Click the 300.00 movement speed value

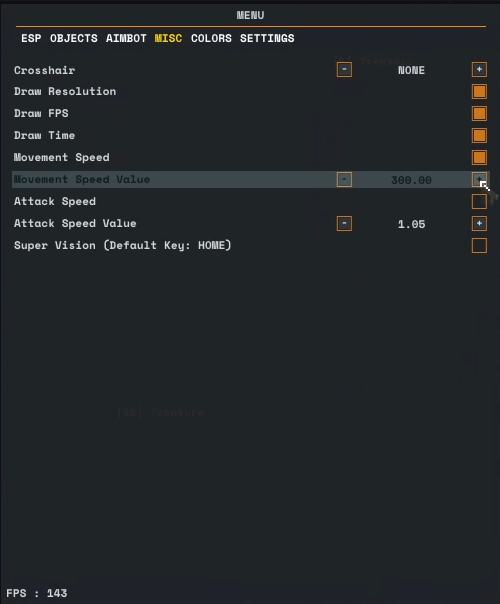click(x=411, y=180)
